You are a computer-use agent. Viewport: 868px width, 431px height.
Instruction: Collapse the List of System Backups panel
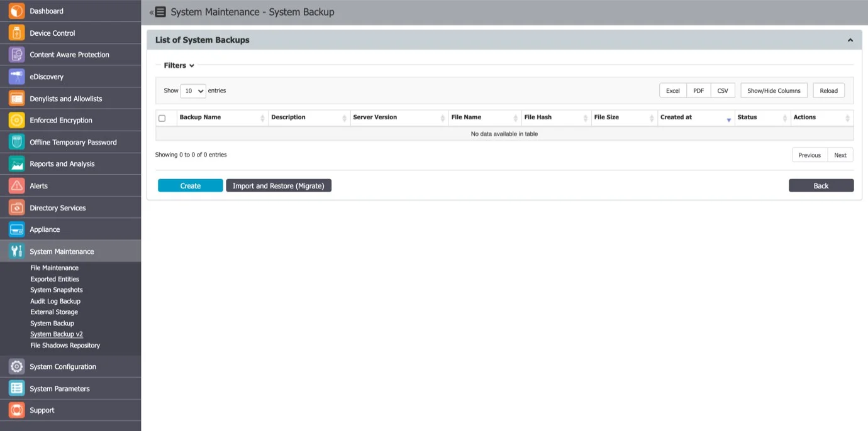click(850, 40)
